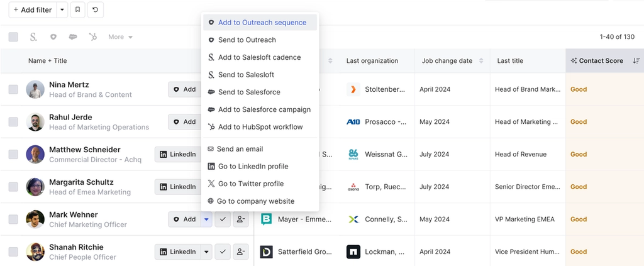Viewport: 644px width, 266px height.
Task: Sort using arrows left of Last organization
Action: (330, 61)
